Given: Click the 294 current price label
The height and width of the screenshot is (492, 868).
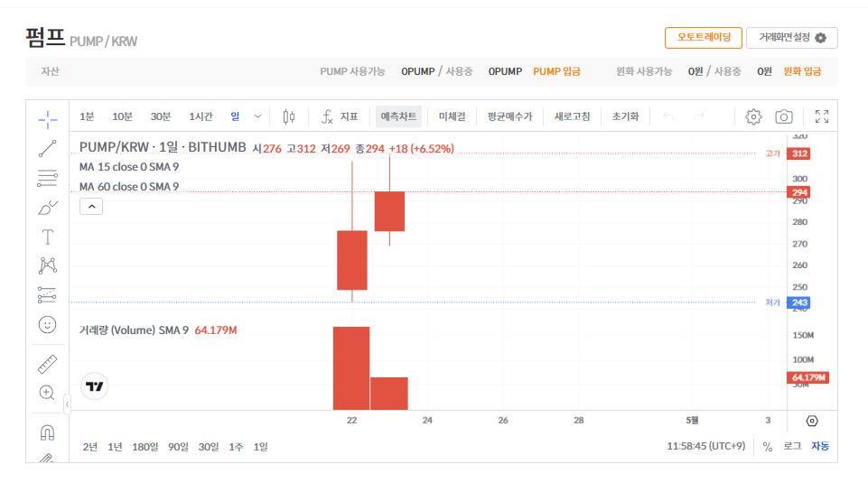Looking at the screenshot, I should pos(798,192).
